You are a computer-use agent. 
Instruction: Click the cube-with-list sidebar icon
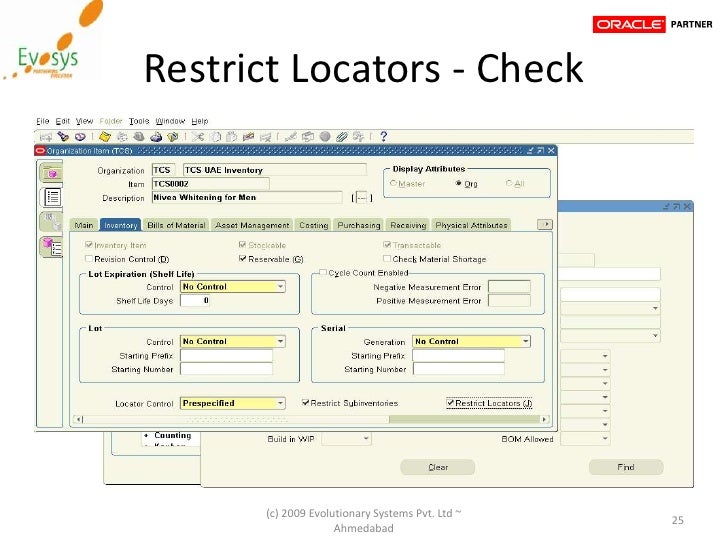[x=52, y=246]
